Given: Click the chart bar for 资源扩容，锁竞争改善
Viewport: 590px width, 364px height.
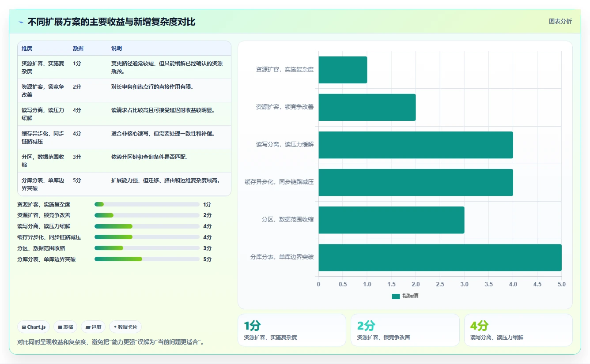Looking at the screenshot, I should tap(367, 107).
